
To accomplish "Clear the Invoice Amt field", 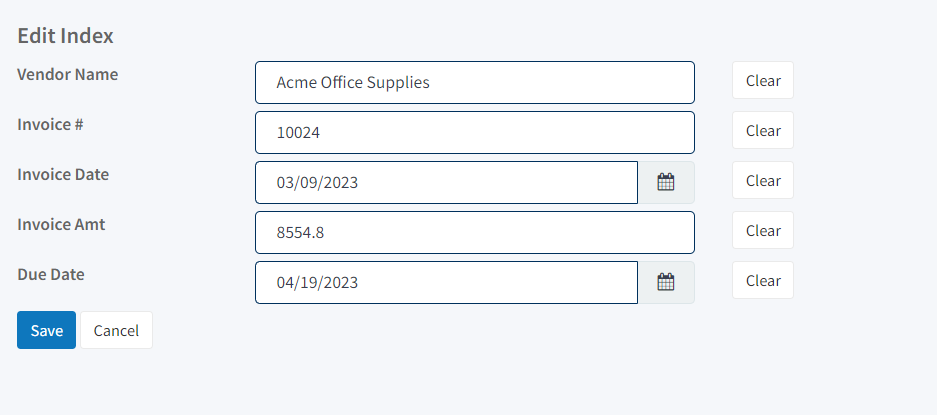I will tap(763, 230).
